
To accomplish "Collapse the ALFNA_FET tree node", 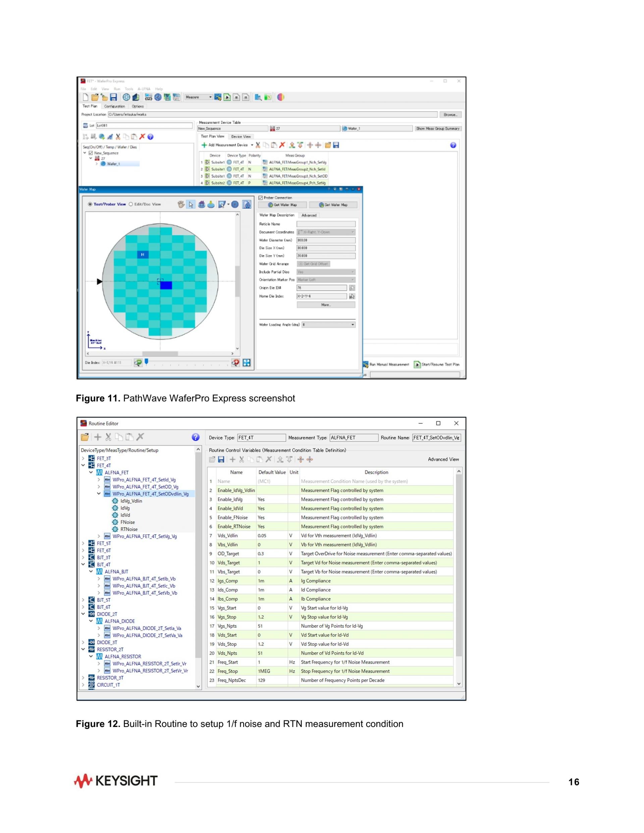I will pos(91,472).
